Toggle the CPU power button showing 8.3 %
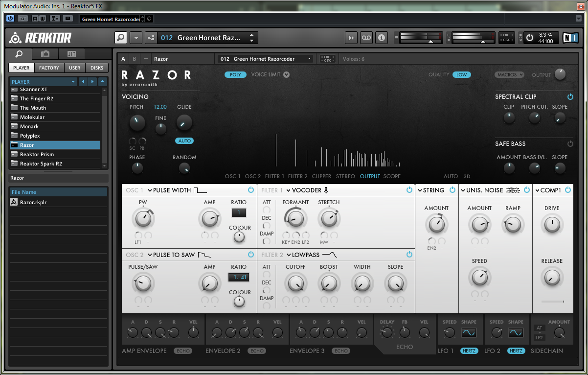The width and height of the screenshot is (588, 375). coord(530,38)
